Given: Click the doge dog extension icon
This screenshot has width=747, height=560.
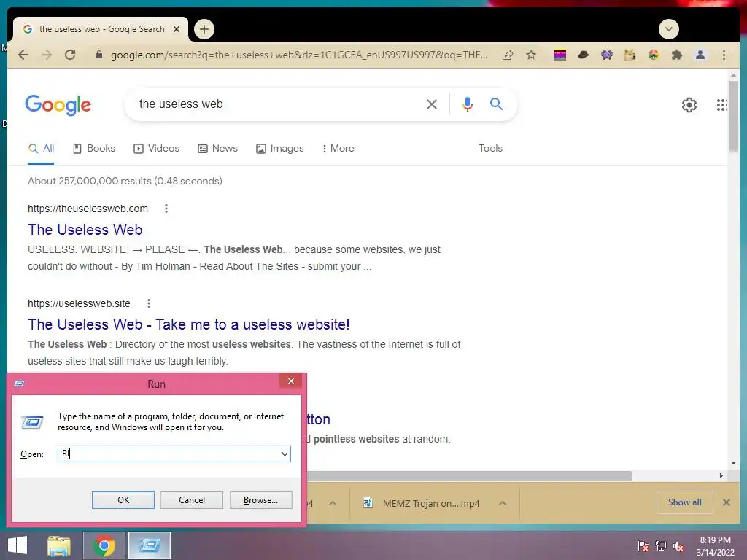Looking at the screenshot, I should (x=630, y=55).
